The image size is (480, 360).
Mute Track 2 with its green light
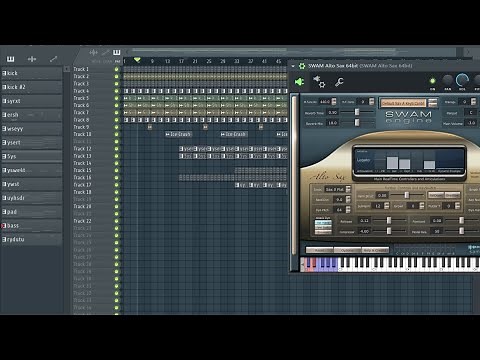click(116, 76)
